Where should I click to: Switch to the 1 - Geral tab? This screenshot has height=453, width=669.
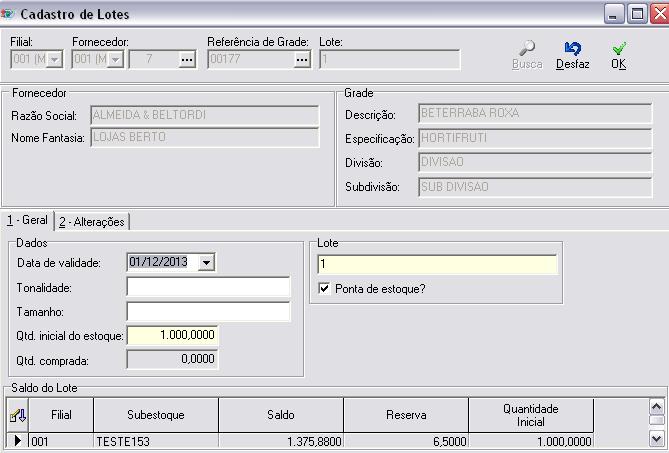[27, 220]
